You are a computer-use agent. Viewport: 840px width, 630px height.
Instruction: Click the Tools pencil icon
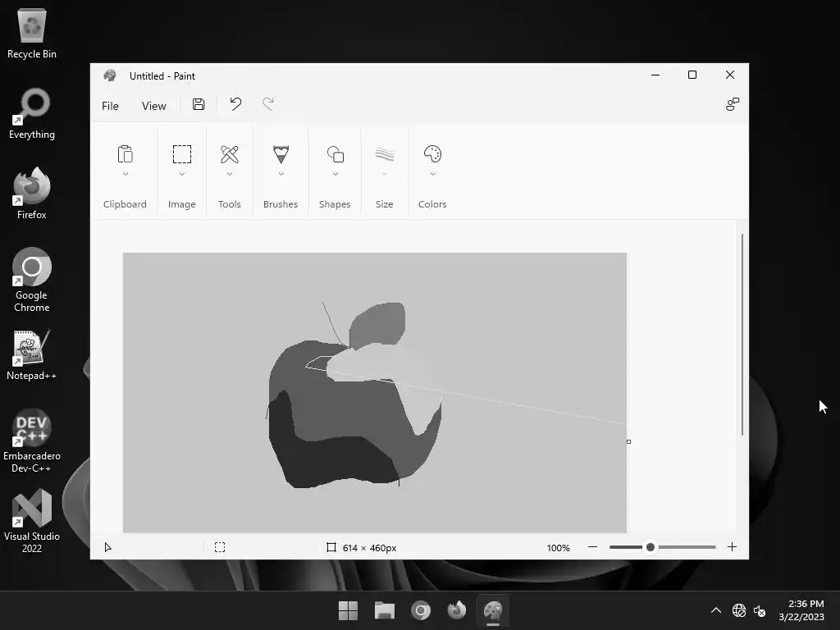point(230,154)
